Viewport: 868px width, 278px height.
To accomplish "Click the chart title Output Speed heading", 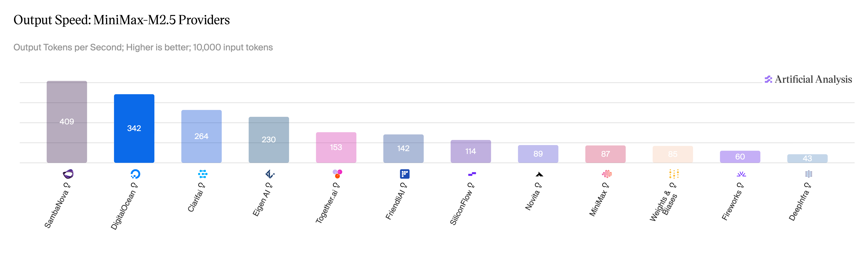I will coord(122,20).
